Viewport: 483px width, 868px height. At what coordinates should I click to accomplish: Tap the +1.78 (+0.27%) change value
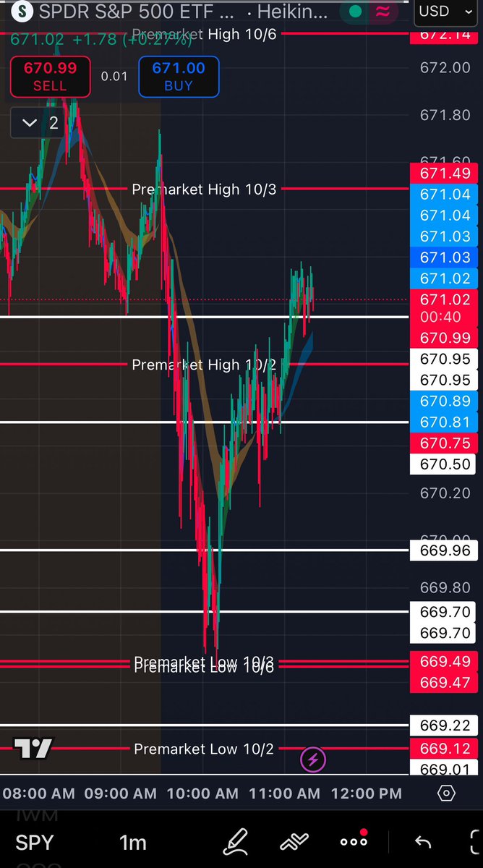coord(132,39)
